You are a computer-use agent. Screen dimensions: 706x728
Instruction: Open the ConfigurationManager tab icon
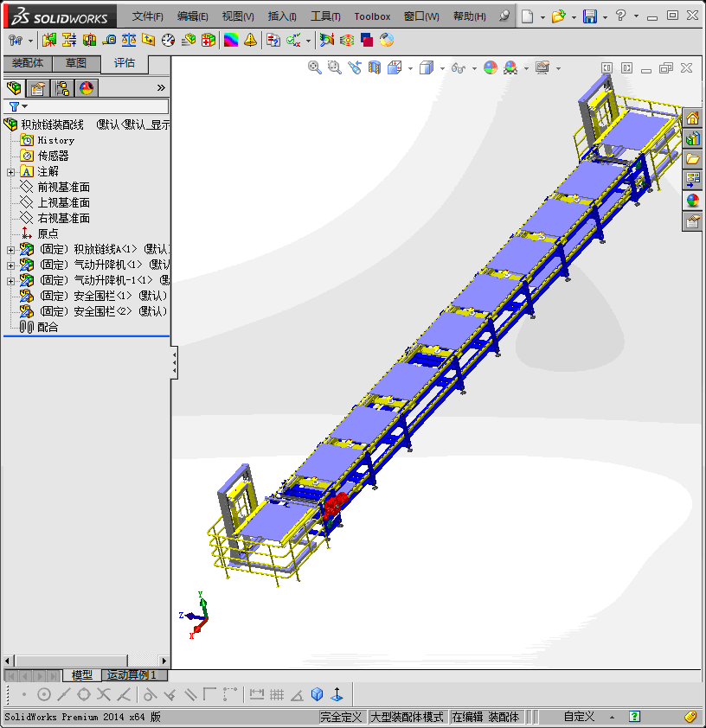(x=62, y=87)
